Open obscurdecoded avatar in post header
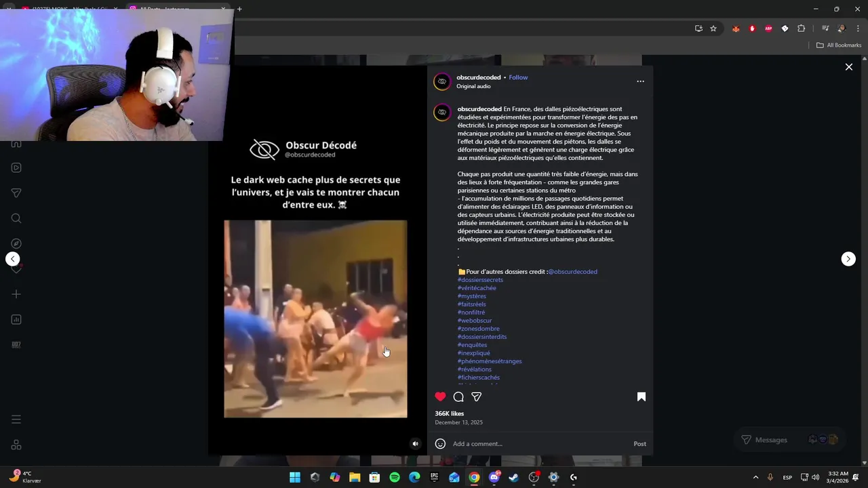Viewport: 868px width, 488px height. coord(442,81)
